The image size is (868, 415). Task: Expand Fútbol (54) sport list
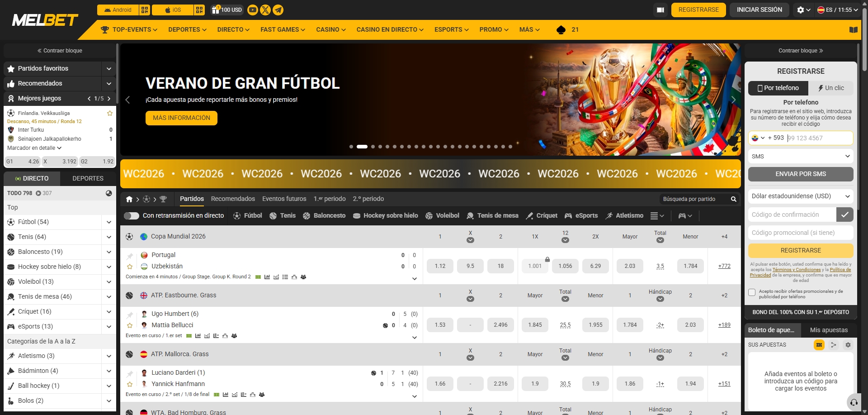click(109, 222)
